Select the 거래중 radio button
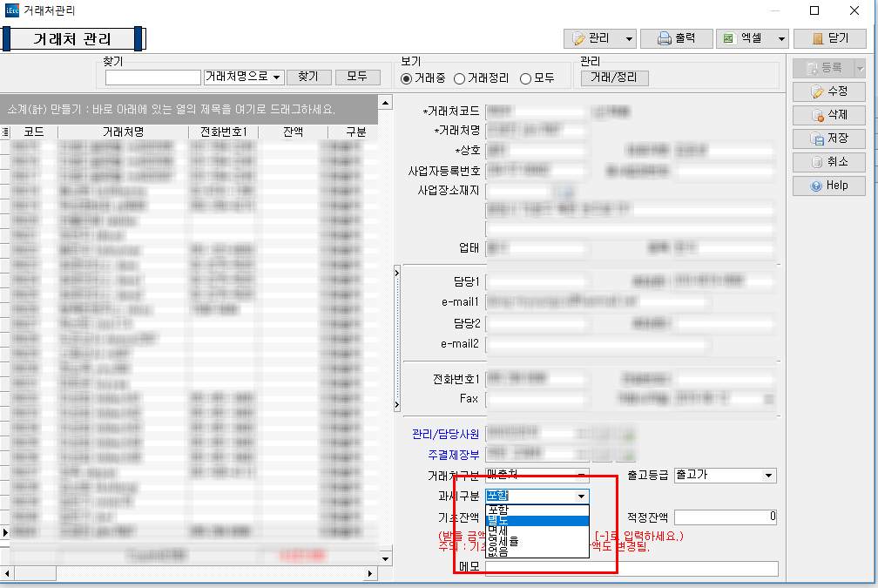This screenshot has width=878, height=588. (407, 78)
